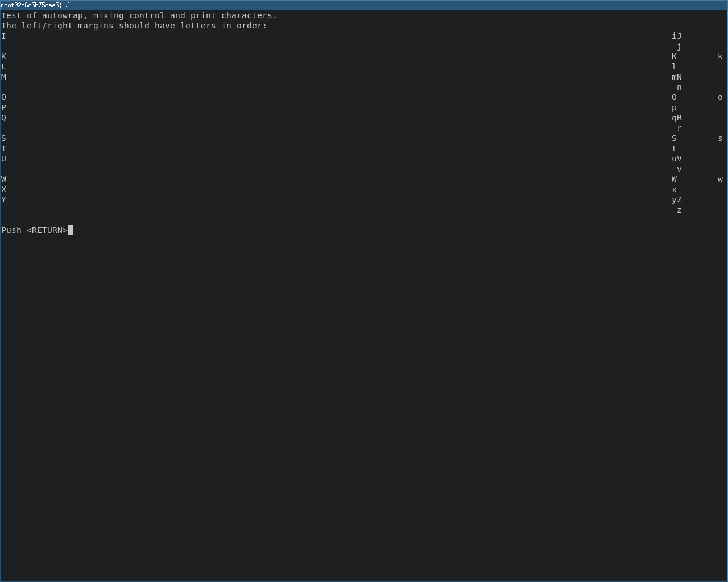
Task: Click the block cursor after 'Push <RETURN>'
Action: 71,230
